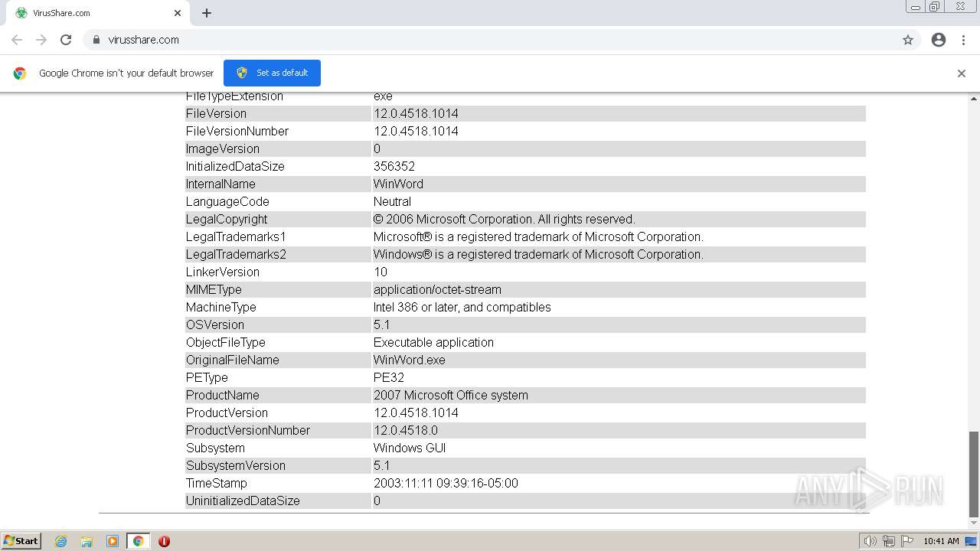Bookmark this page with the star icon
The image size is (980, 551).
point(908,40)
